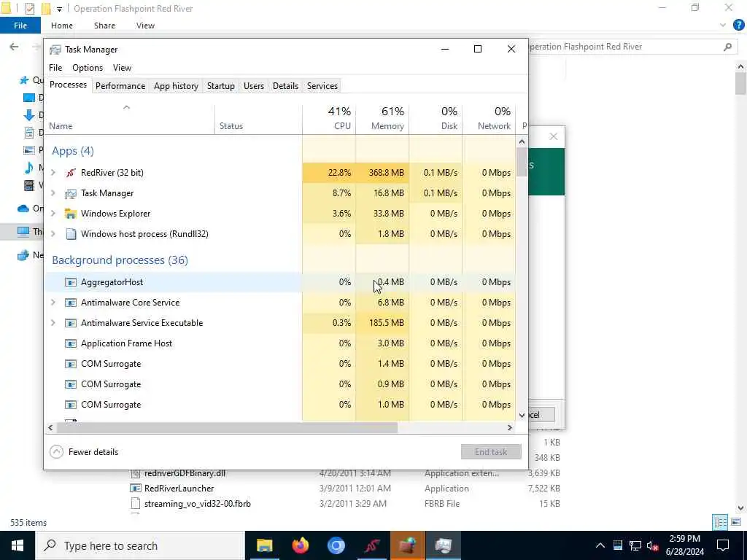
Task: Click the Application Frame Host icon
Action: (71, 344)
